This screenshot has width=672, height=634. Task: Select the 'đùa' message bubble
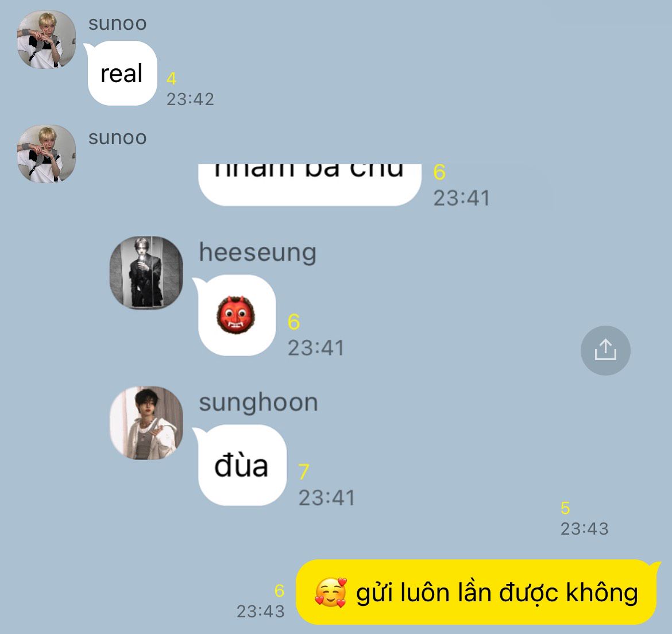point(241,465)
